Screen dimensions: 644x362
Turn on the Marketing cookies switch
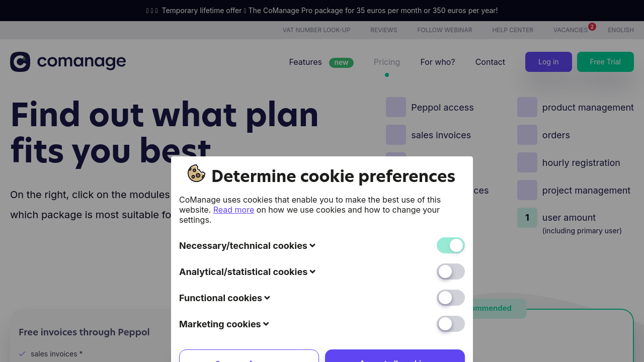pos(450,324)
